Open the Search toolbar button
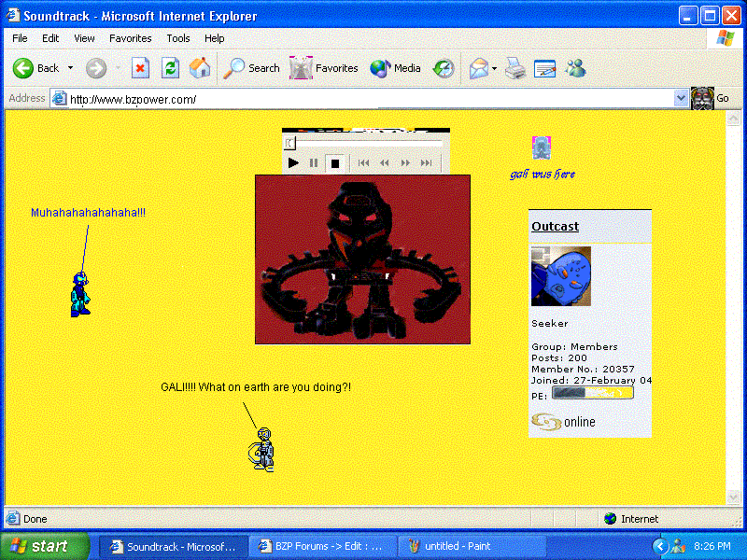The height and width of the screenshot is (560, 747). pyautogui.click(x=251, y=68)
